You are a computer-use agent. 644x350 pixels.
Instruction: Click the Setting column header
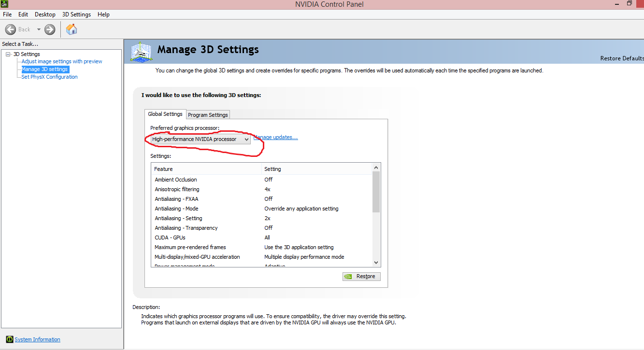(317, 169)
